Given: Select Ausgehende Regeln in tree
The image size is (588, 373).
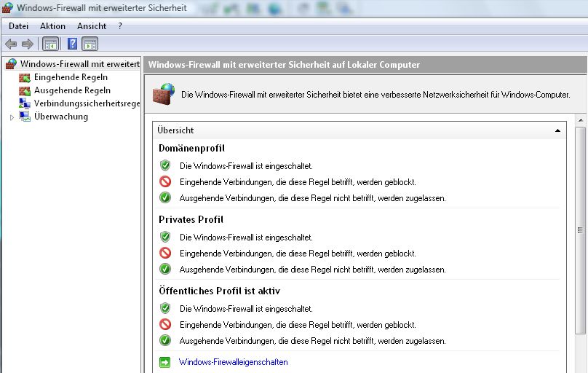Looking at the screenshot, I should coord(72,90).
